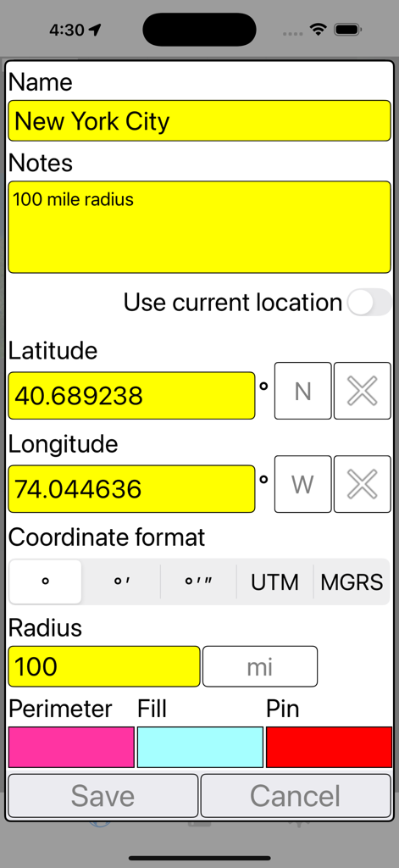Edit the Latitude field 40.689238
Viewport: 399px width, 868px height.
[131, 395]
